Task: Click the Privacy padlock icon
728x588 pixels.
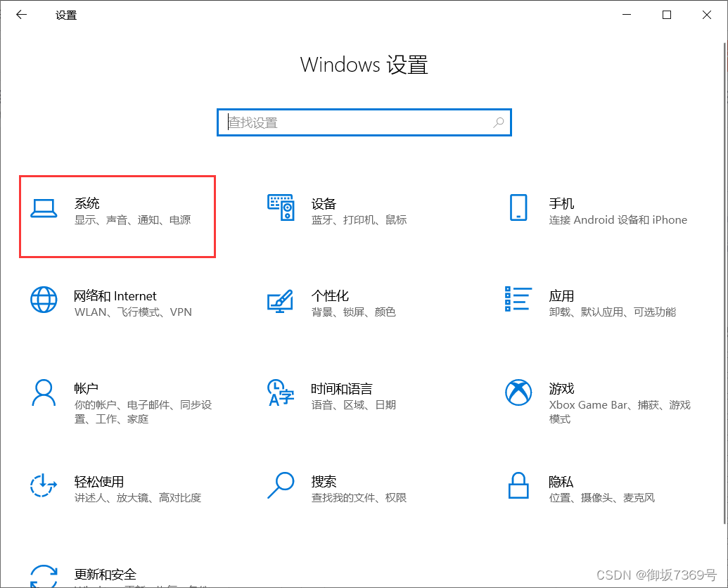Action: pyautogui.click(x=518, y=485)
